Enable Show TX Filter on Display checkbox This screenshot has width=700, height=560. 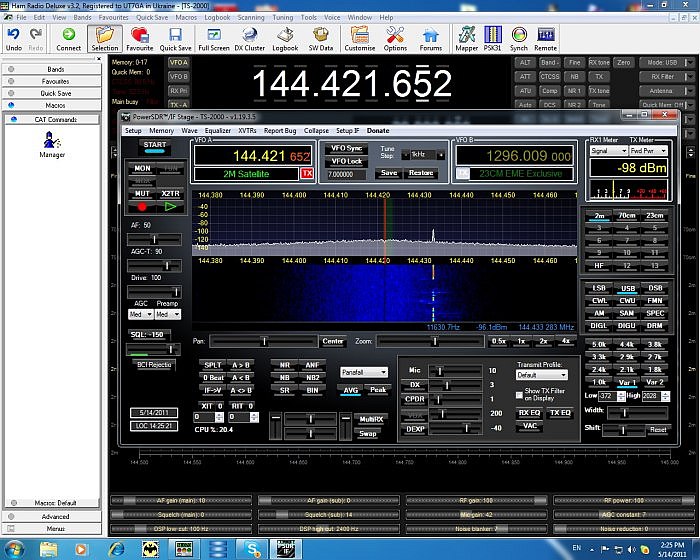(x=519, y=395)
